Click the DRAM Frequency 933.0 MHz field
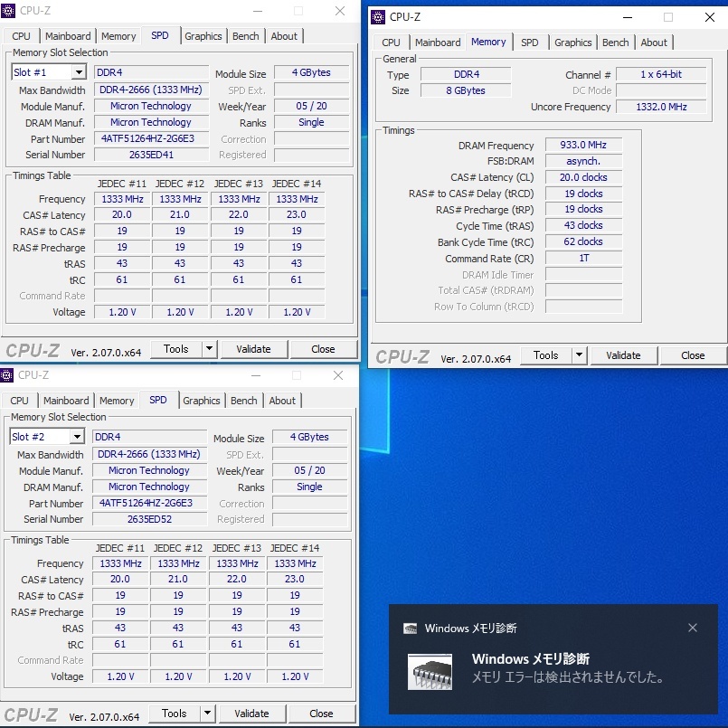This screenshot has height=728, width=728. pyautogui.click(x=583, y=146)
